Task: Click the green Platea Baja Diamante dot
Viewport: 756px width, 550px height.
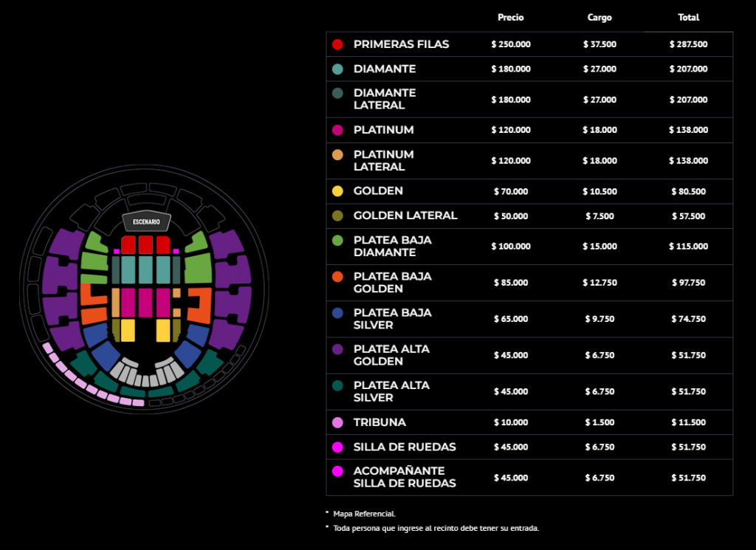Action: click(338, 241)
